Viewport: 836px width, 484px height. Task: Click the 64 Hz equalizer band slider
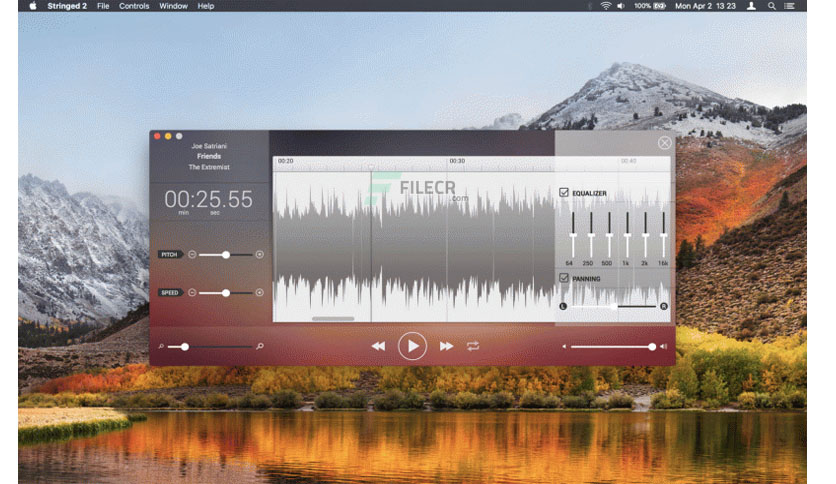[573, 235]
